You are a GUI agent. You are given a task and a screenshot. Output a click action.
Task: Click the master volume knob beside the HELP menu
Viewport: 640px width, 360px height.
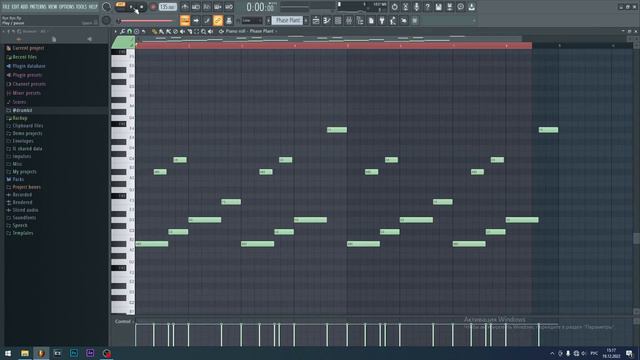pyautogui.click(x=106, y=7)
